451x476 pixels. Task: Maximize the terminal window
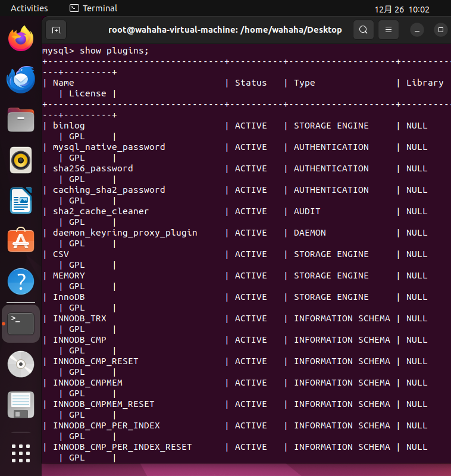tap(441, 30)
